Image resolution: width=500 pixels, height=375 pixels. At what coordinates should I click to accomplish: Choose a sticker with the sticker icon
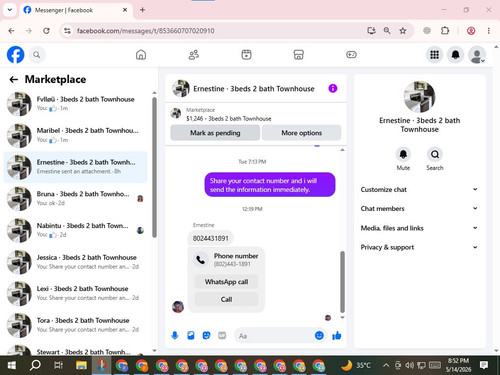tap(206, 335)
